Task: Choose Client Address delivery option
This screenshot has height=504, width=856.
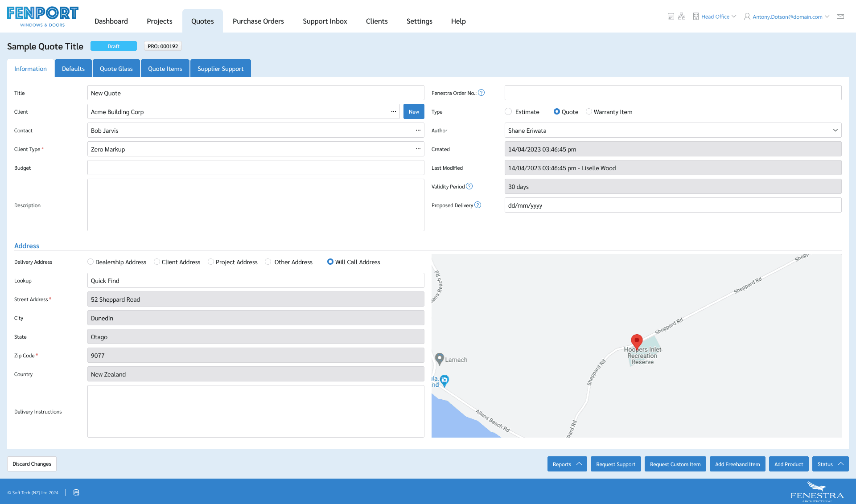Action: click(157, 262)
